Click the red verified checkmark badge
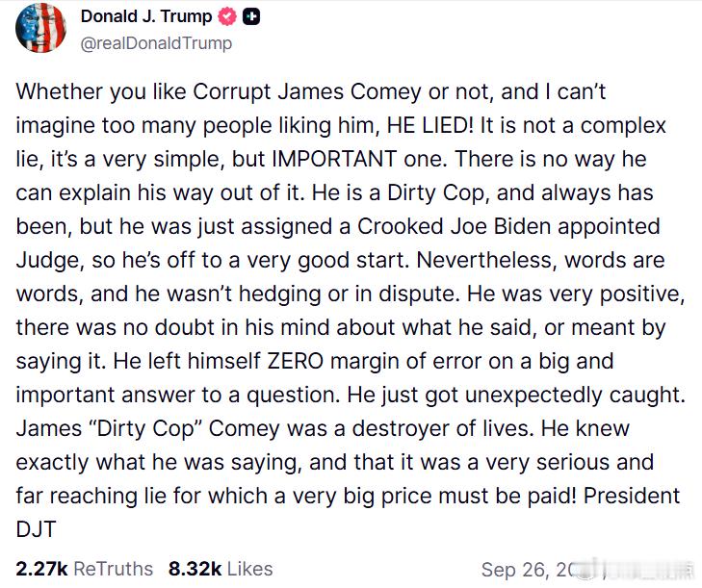Image resolution: width=702 pixels, height=588 pixels. (227, 16)
